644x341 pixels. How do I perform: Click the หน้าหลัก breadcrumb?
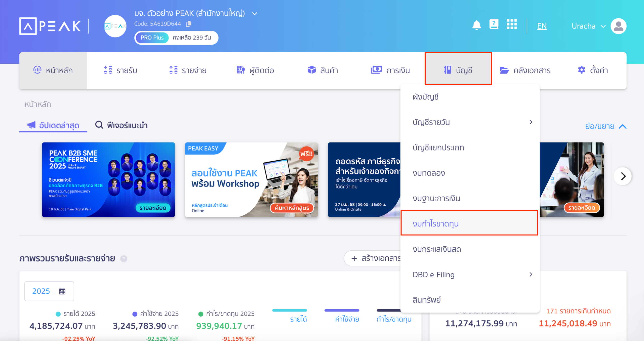pos(38,104)
